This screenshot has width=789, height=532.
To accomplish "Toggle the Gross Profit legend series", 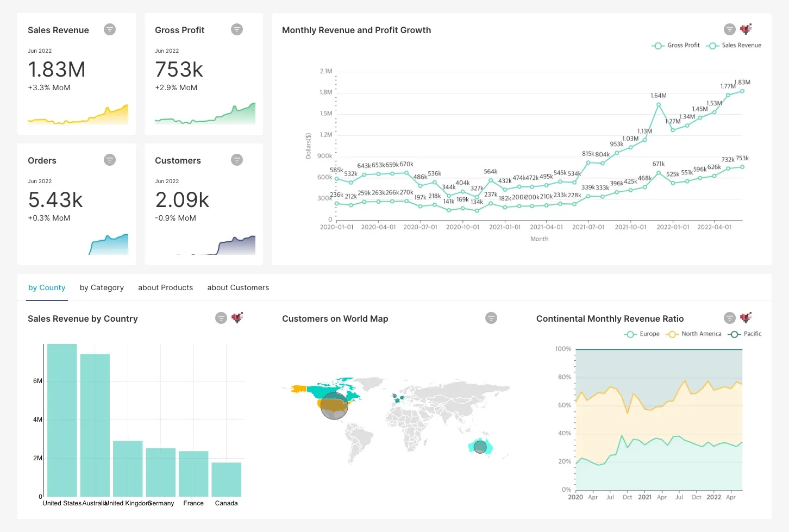I will 676,46.
